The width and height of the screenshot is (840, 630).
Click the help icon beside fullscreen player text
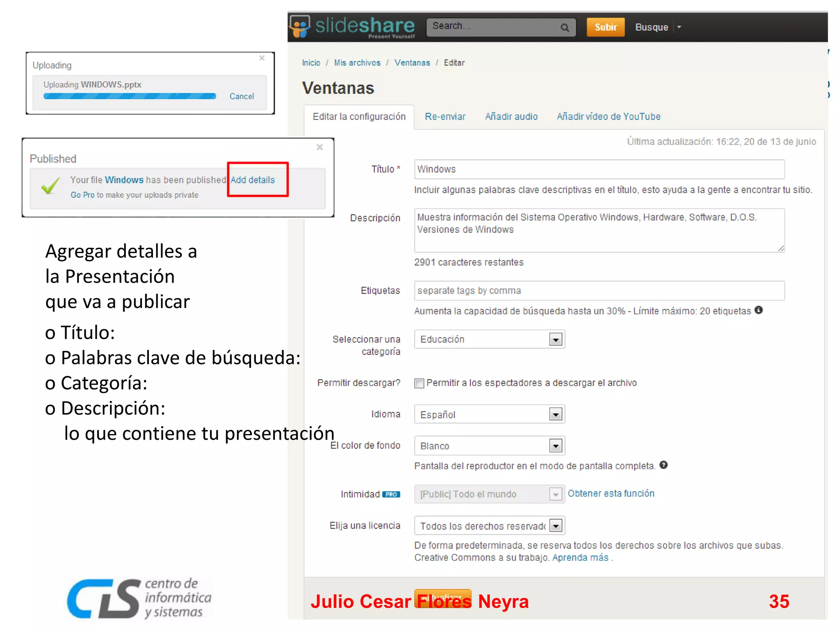(664, 465)
